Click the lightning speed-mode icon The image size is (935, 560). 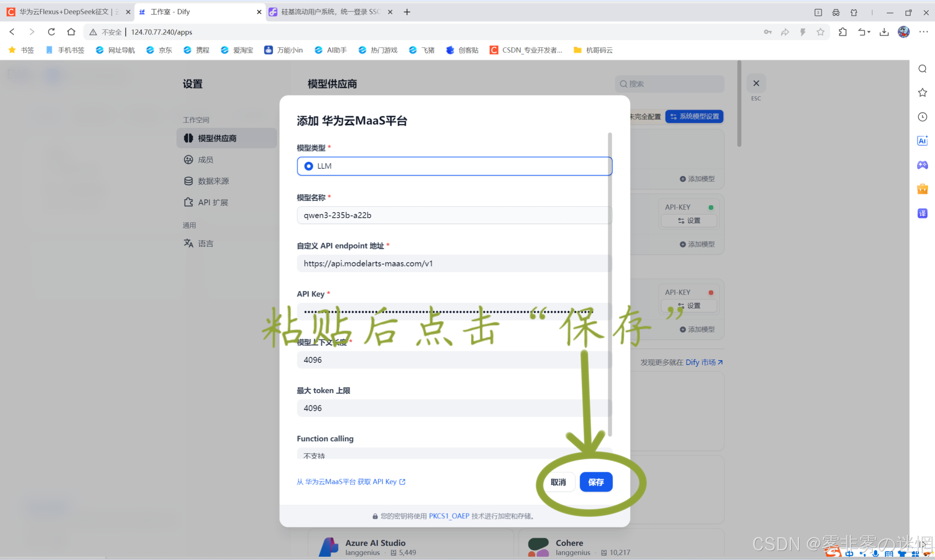point(803,32)
